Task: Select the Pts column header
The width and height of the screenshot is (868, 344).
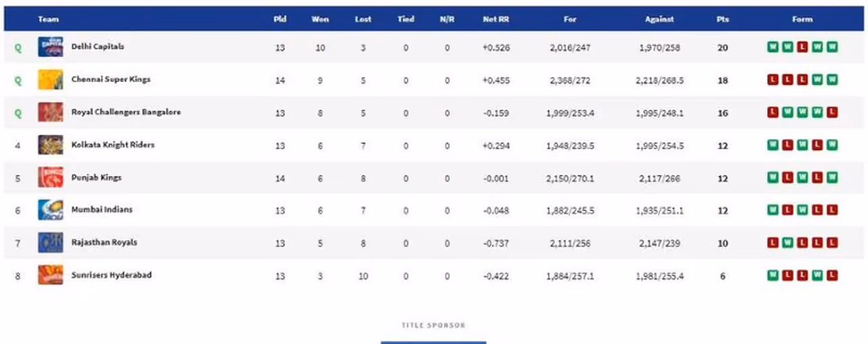Action: coord(723,19)
